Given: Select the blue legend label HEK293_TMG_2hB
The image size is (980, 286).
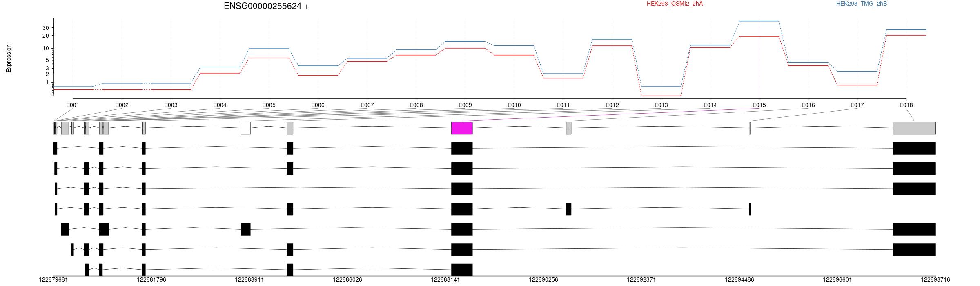Looking at the screenshot, I should coord(862,4).
